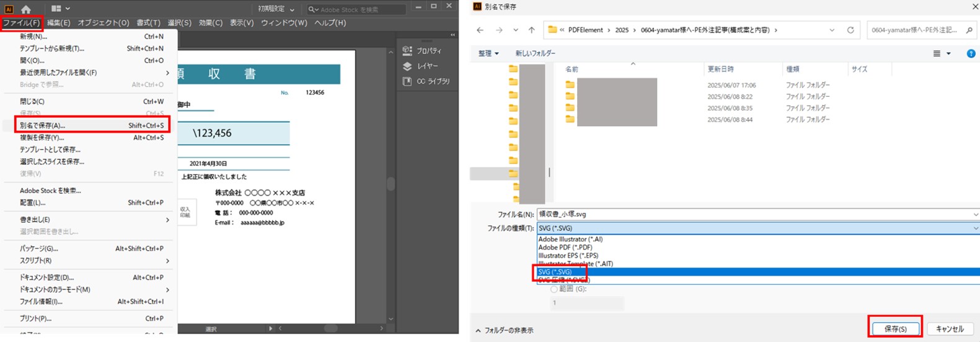Click the キャンセル button

[950, 329]
